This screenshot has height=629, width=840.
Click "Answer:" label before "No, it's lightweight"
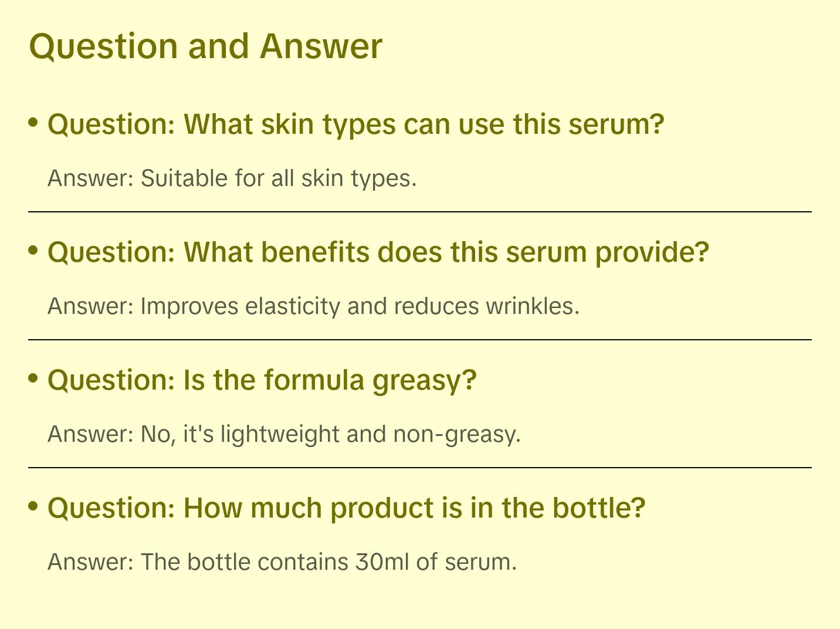(91, 434)
